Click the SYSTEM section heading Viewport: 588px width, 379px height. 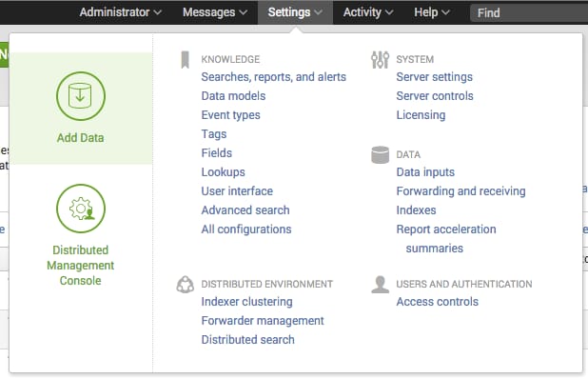(415, 60)
